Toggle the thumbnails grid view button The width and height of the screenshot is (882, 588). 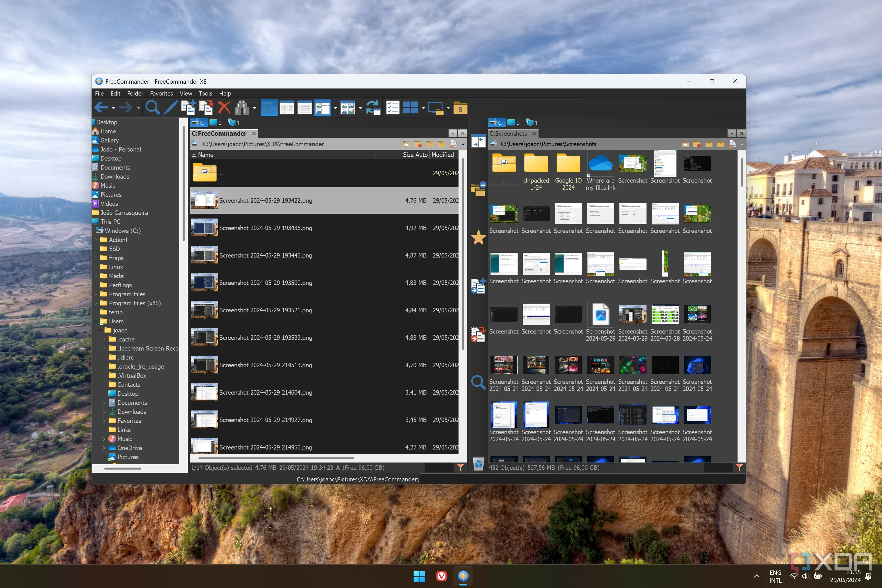(x=348, y=108)
